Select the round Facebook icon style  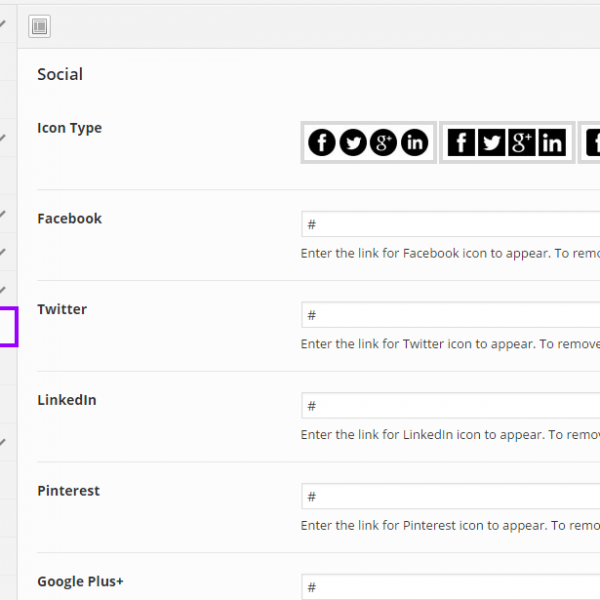322,143
